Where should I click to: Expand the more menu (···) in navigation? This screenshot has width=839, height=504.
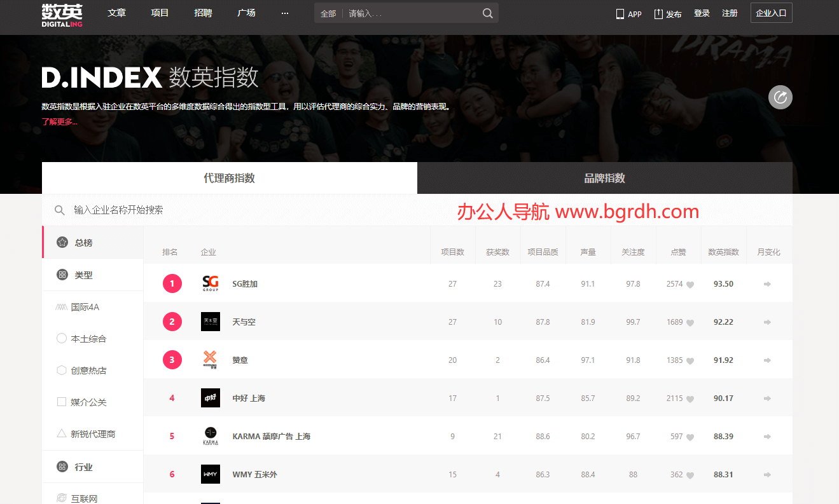tap(284, 13)
